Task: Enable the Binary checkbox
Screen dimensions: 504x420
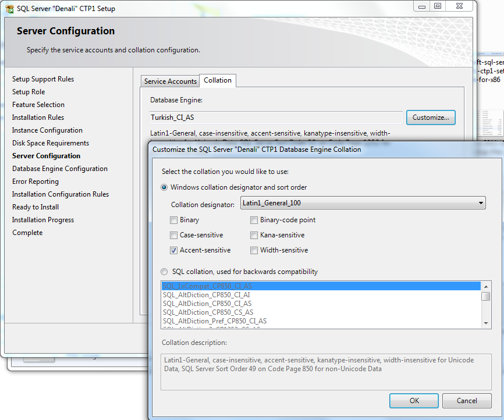Action: [173, 220]
